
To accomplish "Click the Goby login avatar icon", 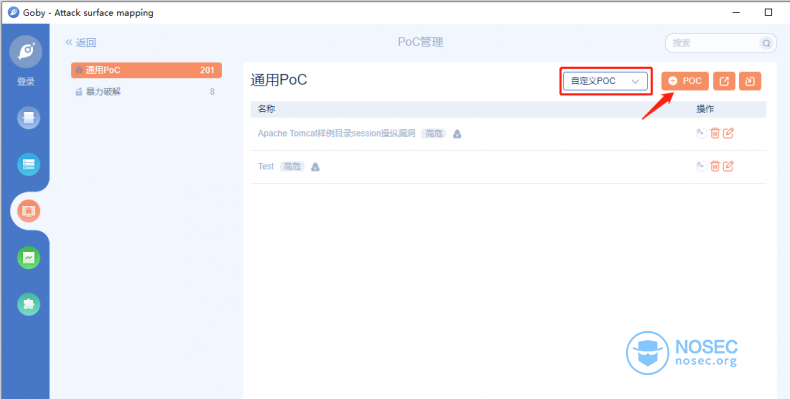I will point(26,52).
